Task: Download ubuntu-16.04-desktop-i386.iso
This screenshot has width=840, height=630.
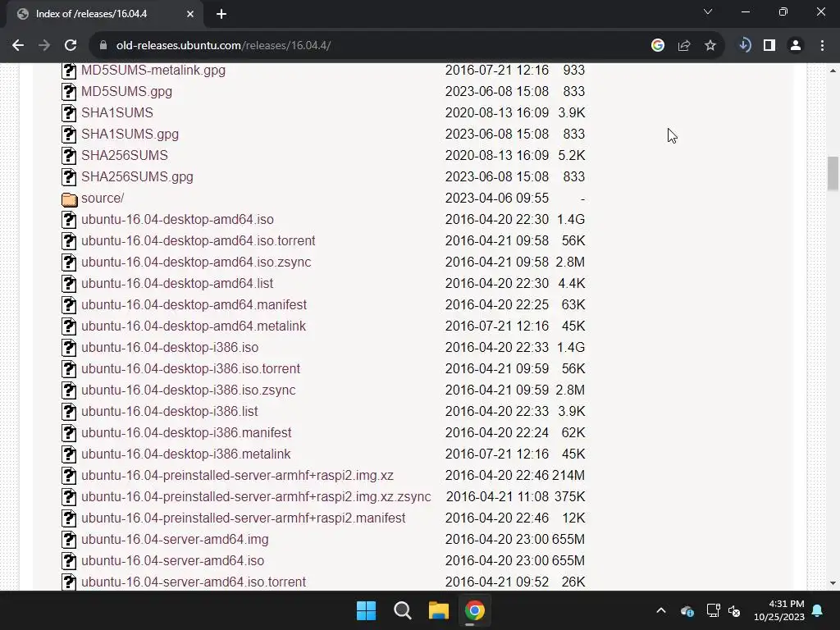Action: click(170, 348)
